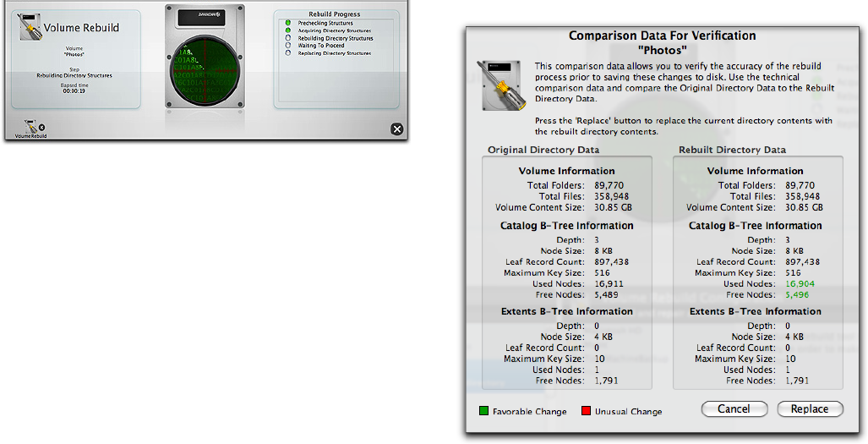Click the Volume Rebuild screwdriver drive icon
The height and width of the screenshot is (444, 868).
(30, 27)
